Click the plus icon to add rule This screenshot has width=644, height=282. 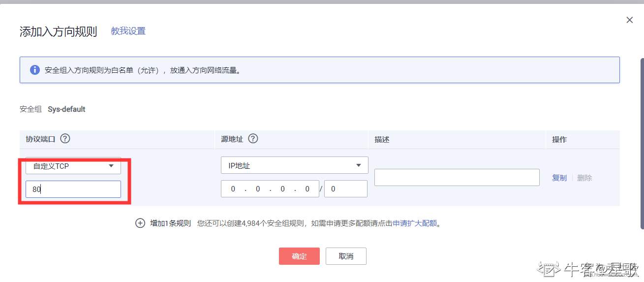click(x=140, y=223)
